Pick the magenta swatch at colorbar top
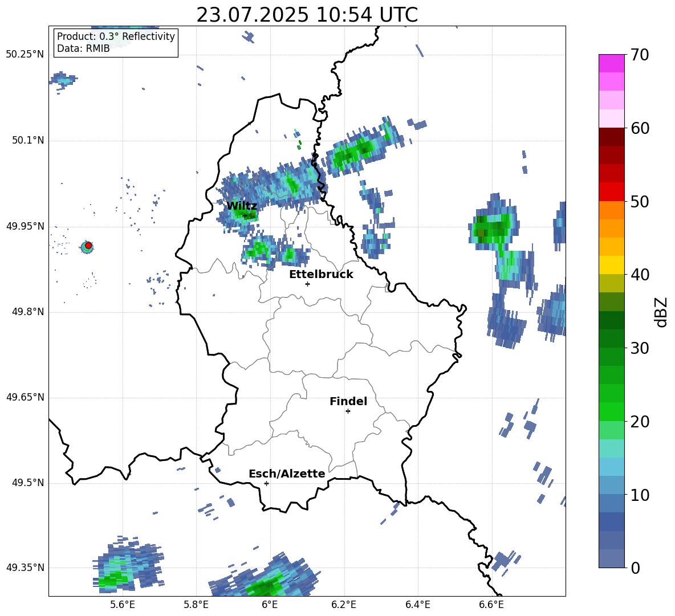675x616 pixels. point(611,63)
